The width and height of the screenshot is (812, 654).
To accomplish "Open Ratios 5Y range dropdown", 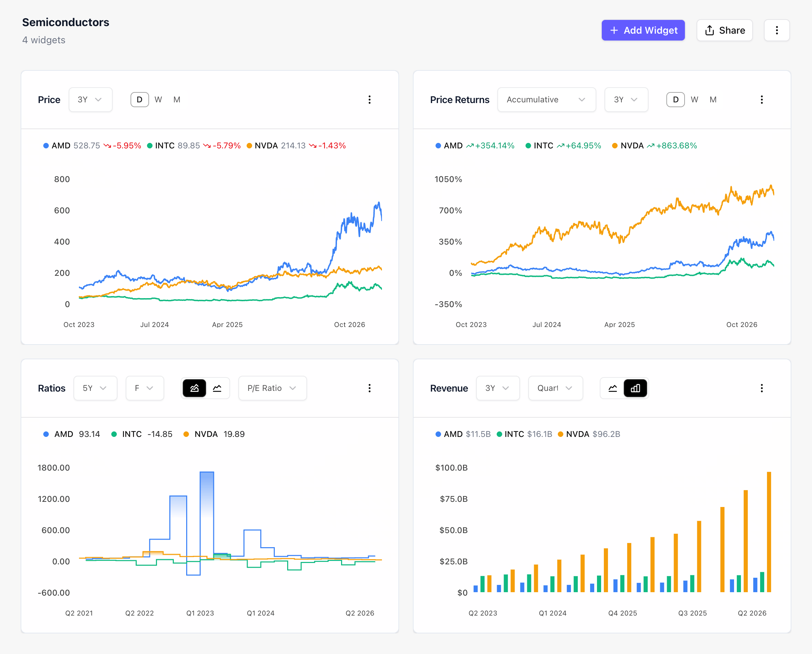I will [x=95, y=388].
